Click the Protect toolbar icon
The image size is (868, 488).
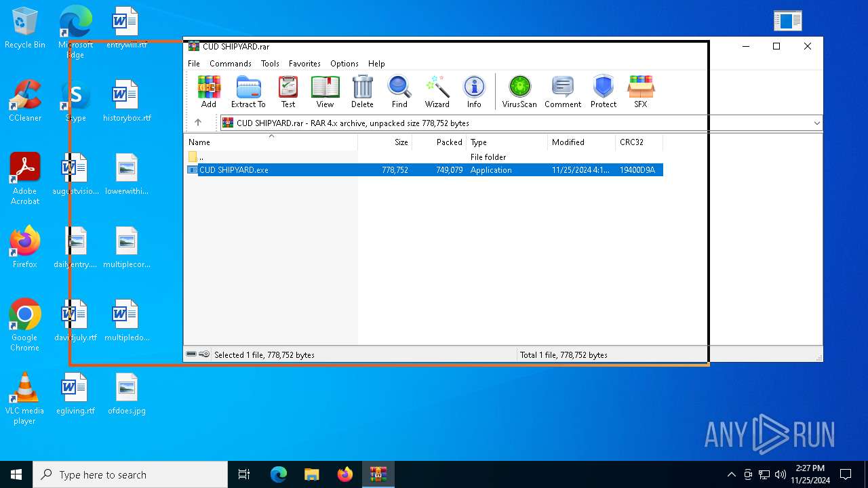(604, 91)
